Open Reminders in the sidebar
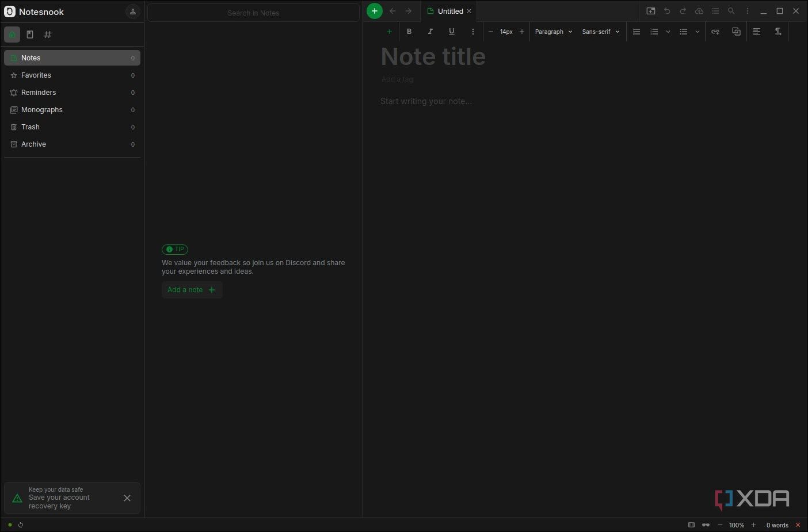This screenshot has height=532, width=808. pos(72,93)
